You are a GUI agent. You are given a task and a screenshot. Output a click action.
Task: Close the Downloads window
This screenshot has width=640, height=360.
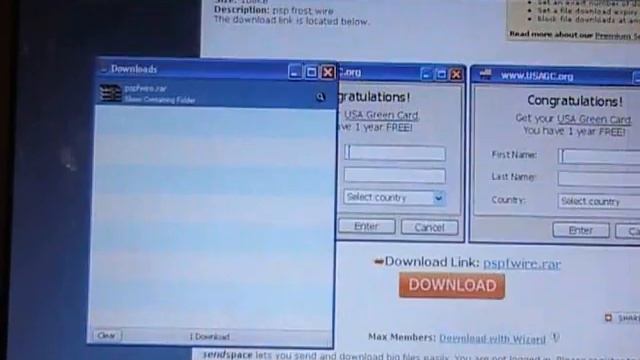pyautogui.click(x=328, y=73)
